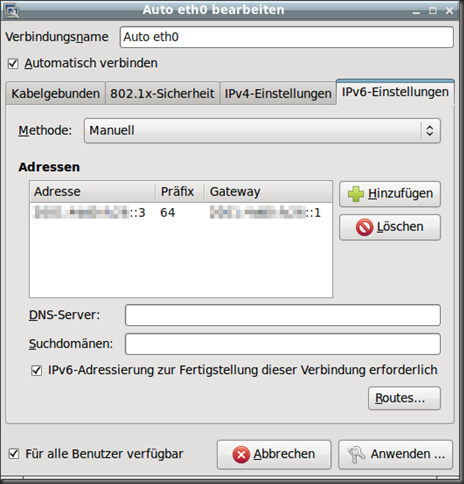Screen dimensions: 464x484
Task: Switch to IPv4-Einstellungen tab
Action: click(x=278, y=94)
